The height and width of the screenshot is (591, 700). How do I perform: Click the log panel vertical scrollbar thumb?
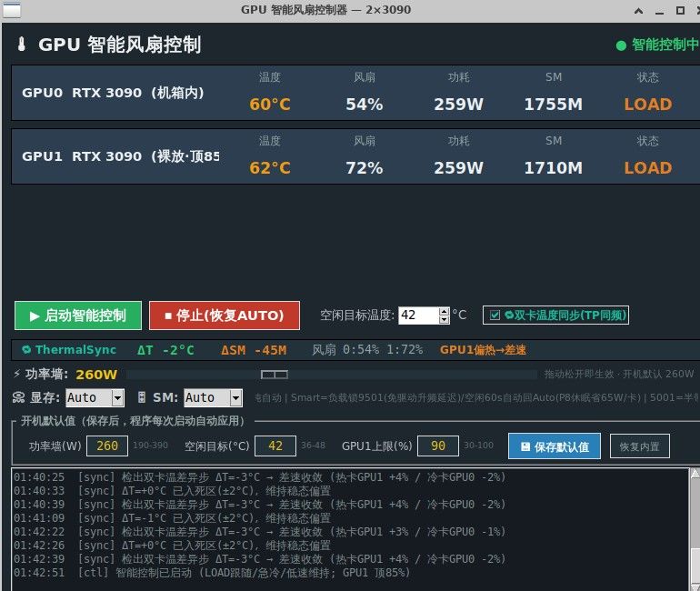(x=695, y=565)
